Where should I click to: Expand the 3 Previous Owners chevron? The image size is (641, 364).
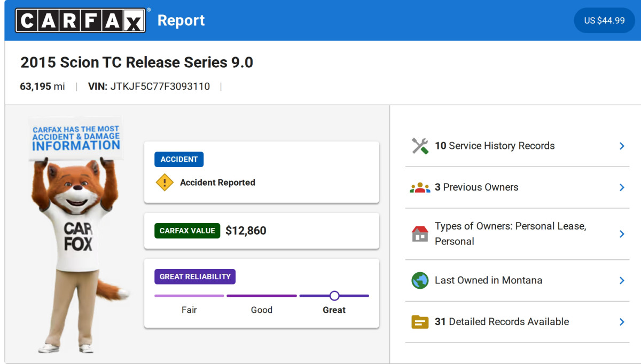[x=622, y=187]
